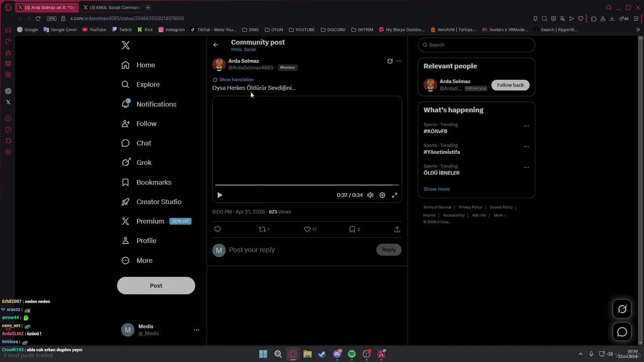
Task: Open the Notifications page
Action: tap(149, 104)
